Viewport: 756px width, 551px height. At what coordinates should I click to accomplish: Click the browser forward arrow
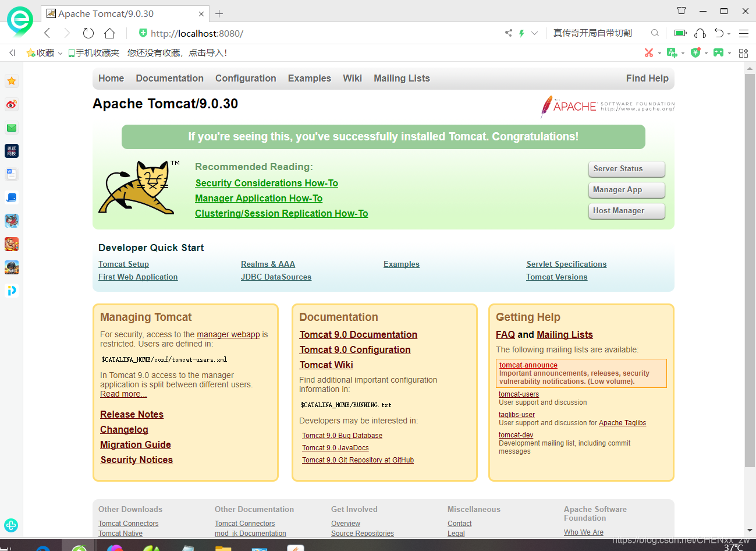67,33
